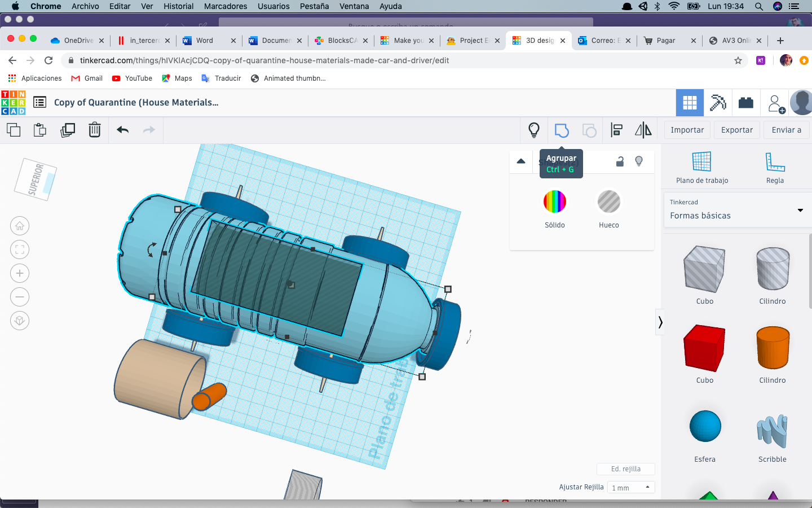The height and width of the screenshot is (508, 812).
Task: Undo the last action
Action: click(123, 130)
